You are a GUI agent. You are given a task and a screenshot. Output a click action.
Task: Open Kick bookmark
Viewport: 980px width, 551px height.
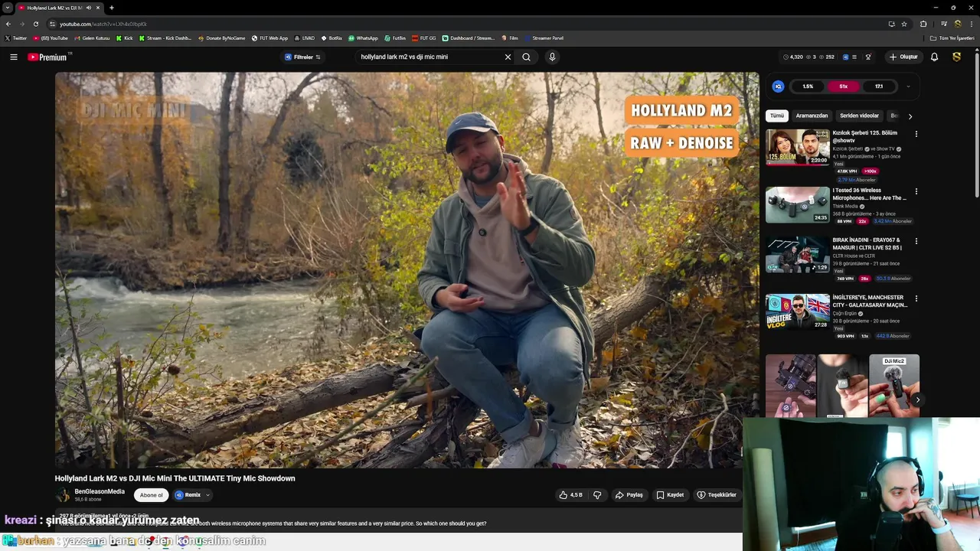[x=125, y=38]
